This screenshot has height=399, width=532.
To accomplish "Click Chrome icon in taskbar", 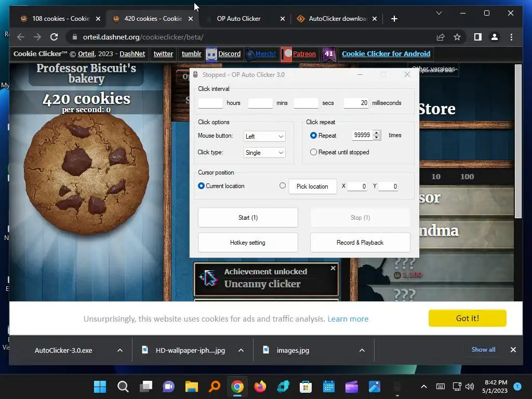I will click(x=237, y=387).
